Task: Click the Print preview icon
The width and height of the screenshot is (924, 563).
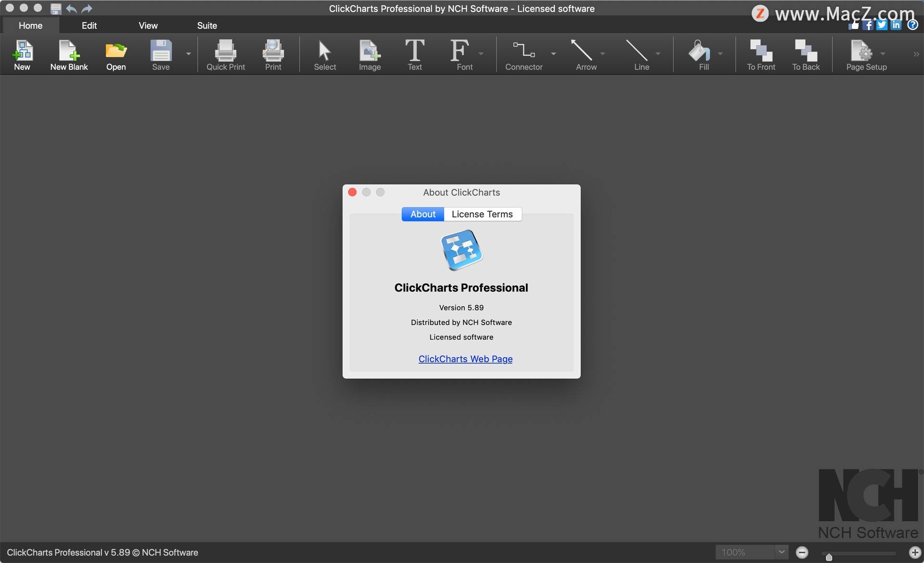Action: [273, 54]
